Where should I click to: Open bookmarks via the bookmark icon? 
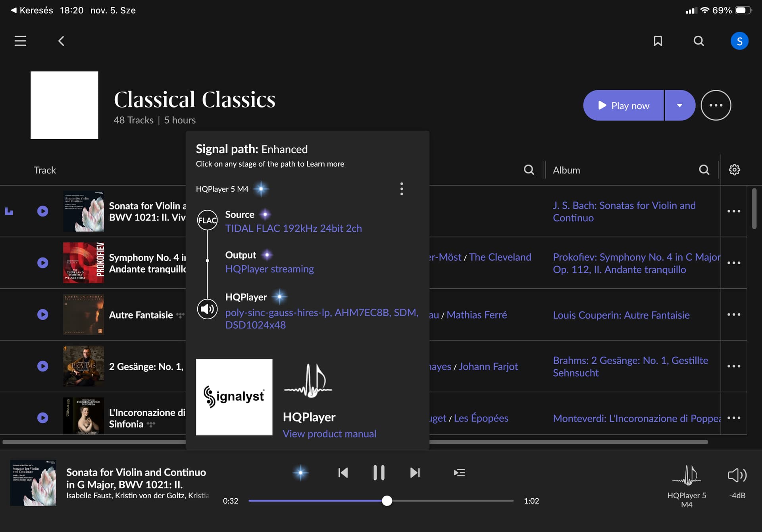(x=658, y=41)
